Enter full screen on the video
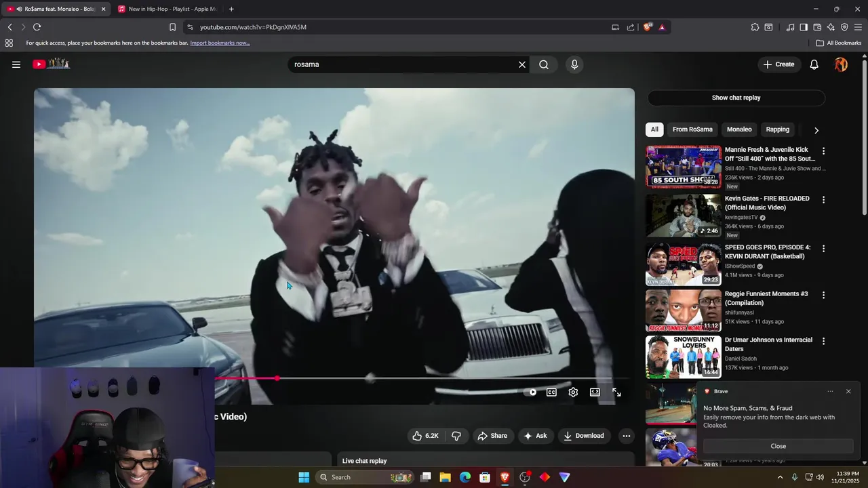The width and height of the screenshot is (868, 488). point(616,392)
